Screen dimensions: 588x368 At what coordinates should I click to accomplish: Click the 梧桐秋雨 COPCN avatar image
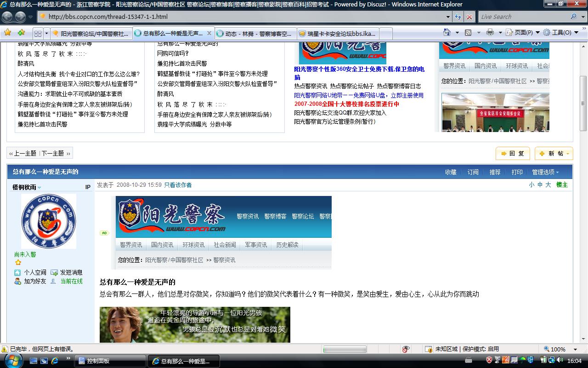(49, 221)
